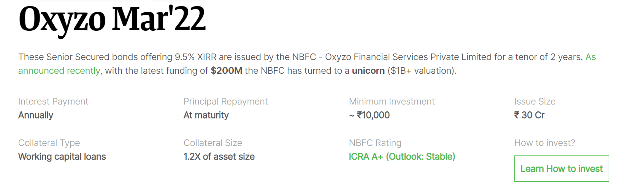Viewport: 644px width, 195px height.
Task: Click the 'Annually' interest payment value
Action: click(x=36, y=115)
